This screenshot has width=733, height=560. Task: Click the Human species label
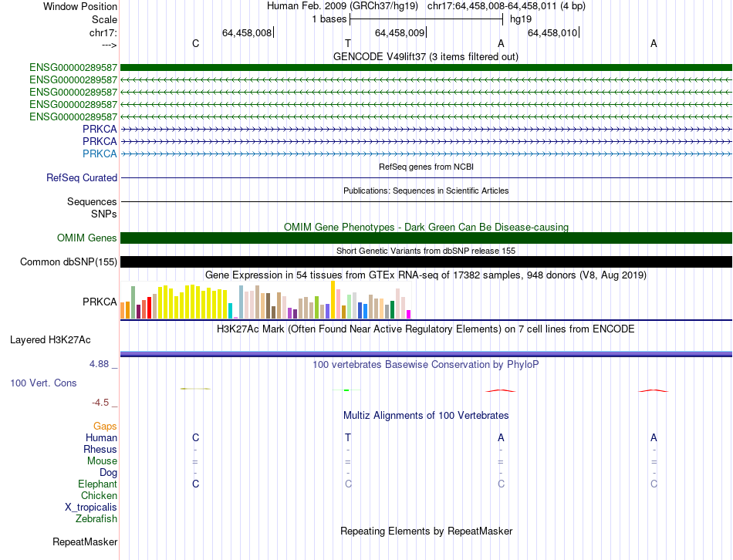[101, 438]
